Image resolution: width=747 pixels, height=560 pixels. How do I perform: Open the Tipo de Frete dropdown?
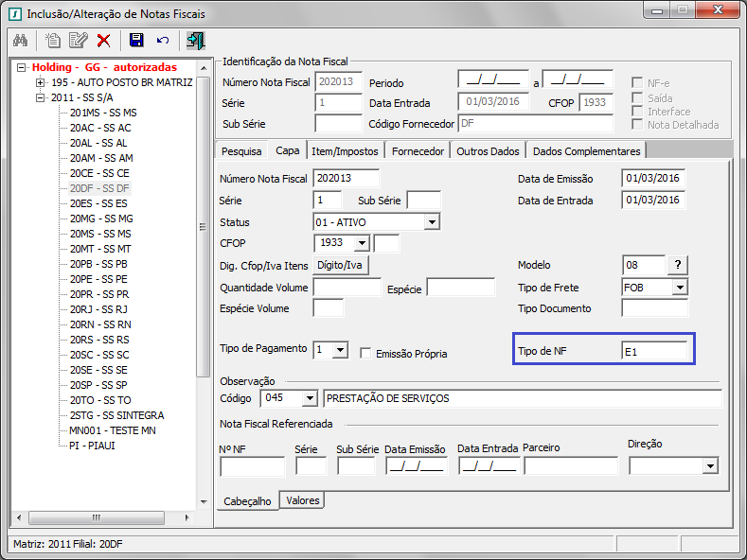pyautogui.click(x=679, y=287)
